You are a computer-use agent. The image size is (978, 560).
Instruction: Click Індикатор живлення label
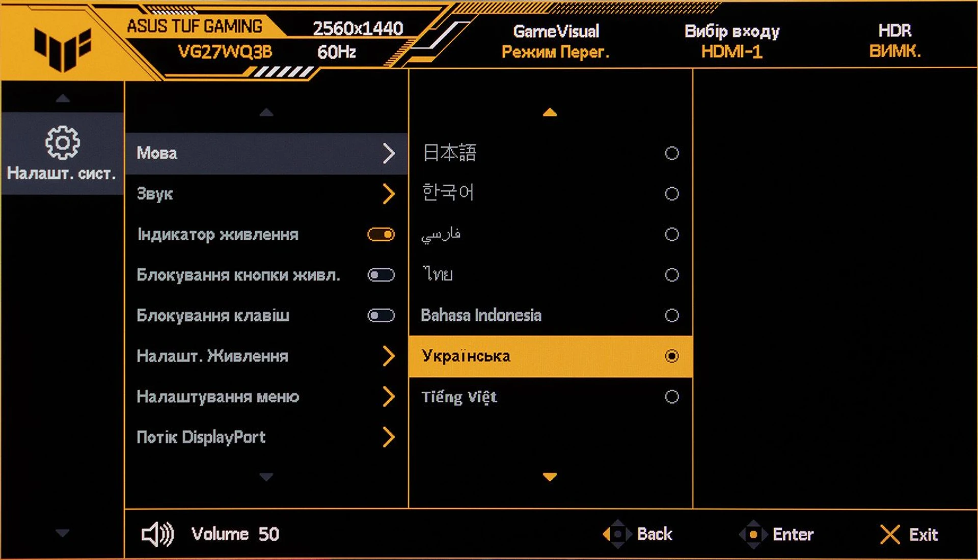pos(218,234)
